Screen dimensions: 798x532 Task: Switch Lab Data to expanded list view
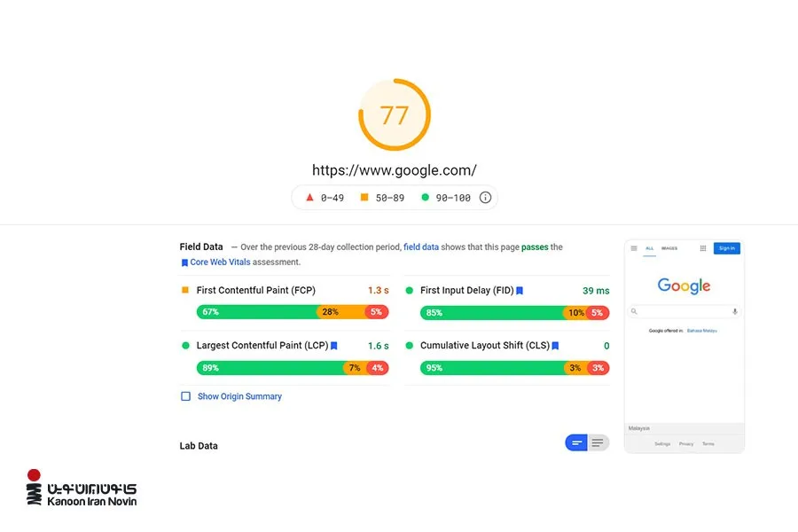tap(598, 442)
